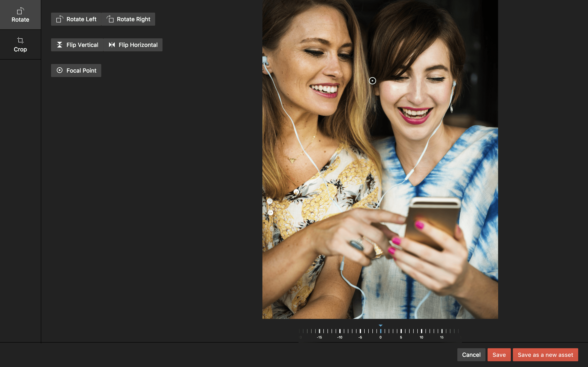The width and height of the screenshot is (588, 367).
Task: Click the focal point marker on the photo
Action: click(x=372, y=81)
